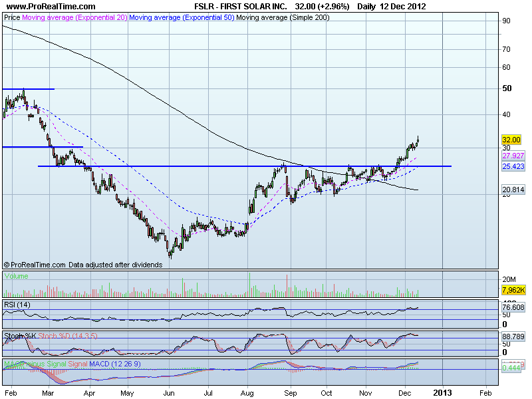This screenshot has width=532, height=399.
Task: Click the Stoch %D (14 3 5) label
Action: pyautogui.click(x=68, y=336)
